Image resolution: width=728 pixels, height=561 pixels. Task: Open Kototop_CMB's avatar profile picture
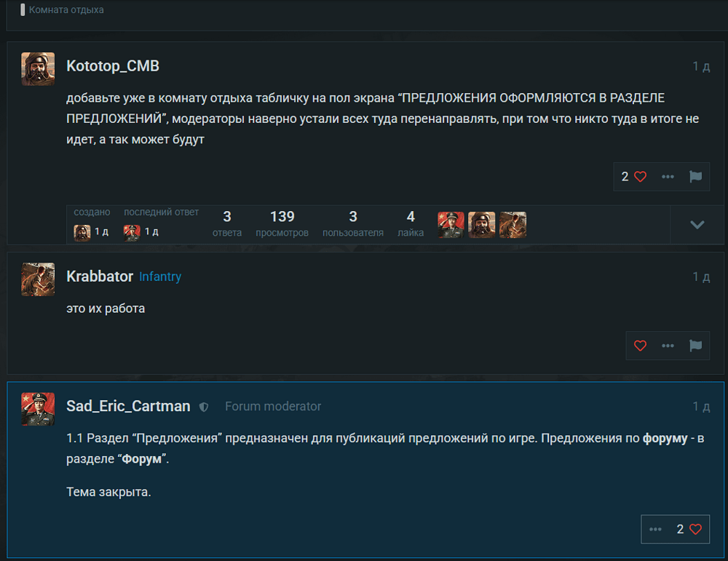(38, 68)
